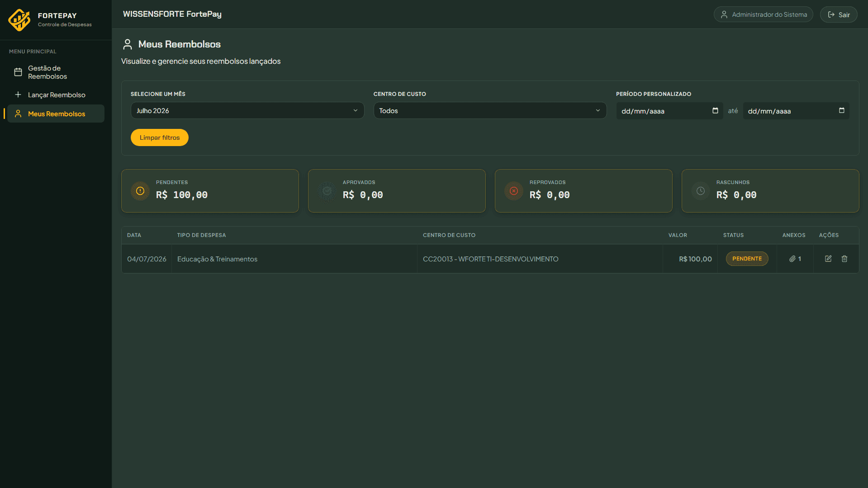Image resolution: width=868 pixels, height=488 pixels.
Task: Edit the Educação & Treinamentos reimbursement
Action: (828, 259)
